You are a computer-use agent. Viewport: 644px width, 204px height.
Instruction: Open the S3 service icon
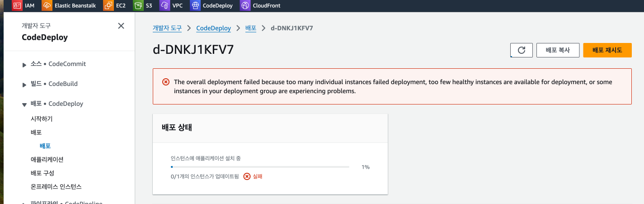pyautogui.click(x=138, y=6)
